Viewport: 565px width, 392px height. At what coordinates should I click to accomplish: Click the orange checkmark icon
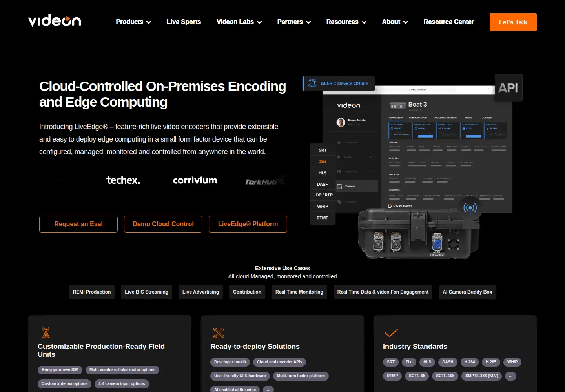(391, 333)
